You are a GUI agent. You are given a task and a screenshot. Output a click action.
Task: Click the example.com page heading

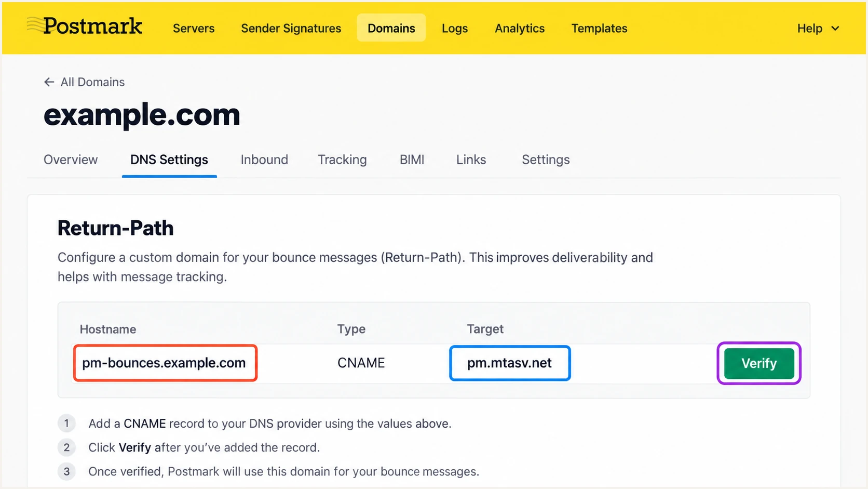click(142, 114)
